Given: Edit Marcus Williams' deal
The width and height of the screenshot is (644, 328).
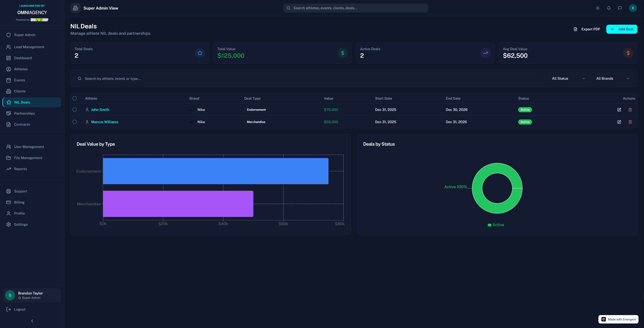Looking at the screenshot, I should (619, 122).
